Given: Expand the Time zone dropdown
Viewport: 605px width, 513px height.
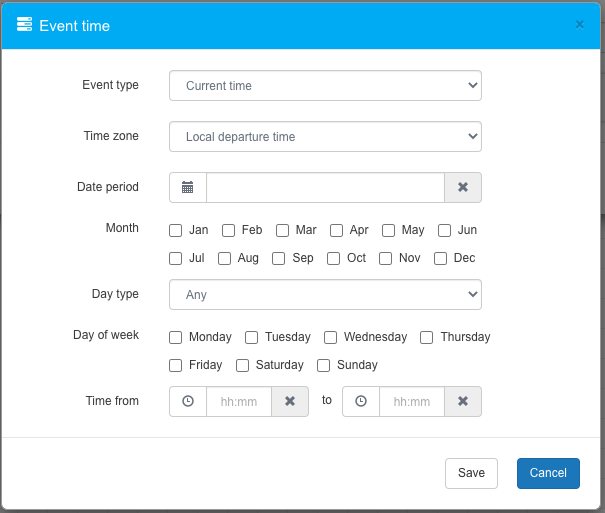Looking at the screenshot, I should (x=325, y=137).
